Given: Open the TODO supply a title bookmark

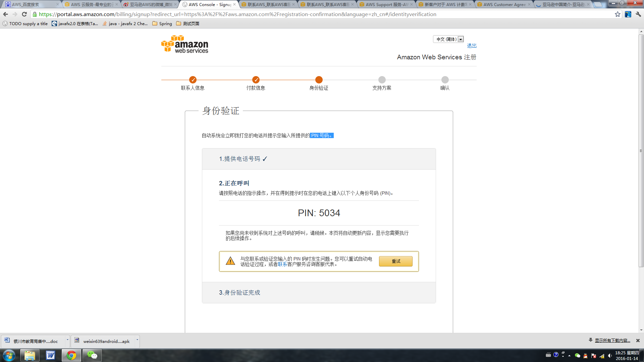Looking at the screenshot, I should 25,23.
